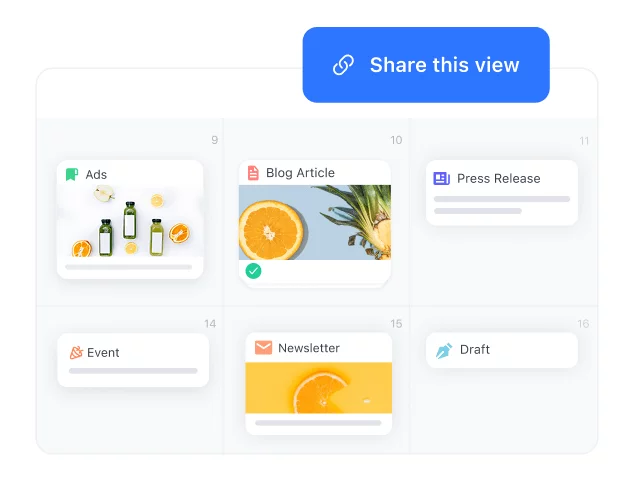
Task: Open the Draft card title
Action: (x=475, y=349)
